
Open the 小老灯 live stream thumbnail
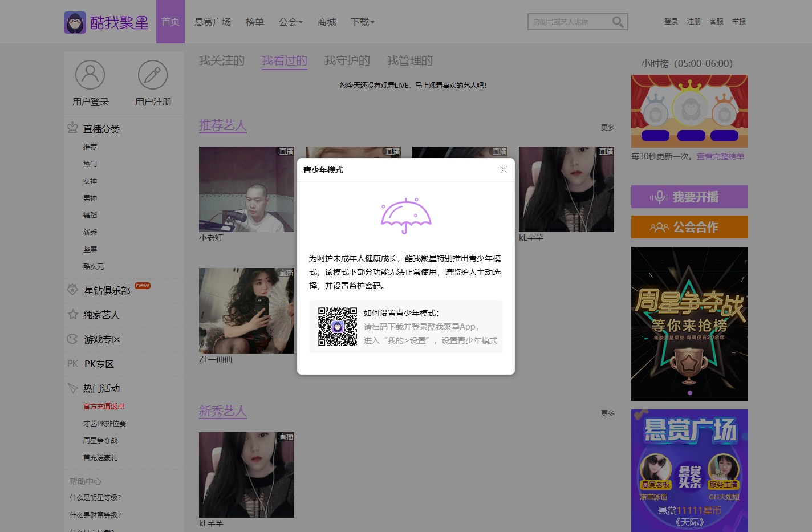click(x=246, y=189)
